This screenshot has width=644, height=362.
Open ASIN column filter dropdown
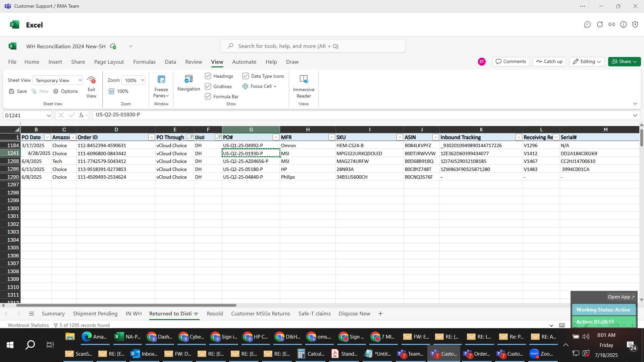436,137
